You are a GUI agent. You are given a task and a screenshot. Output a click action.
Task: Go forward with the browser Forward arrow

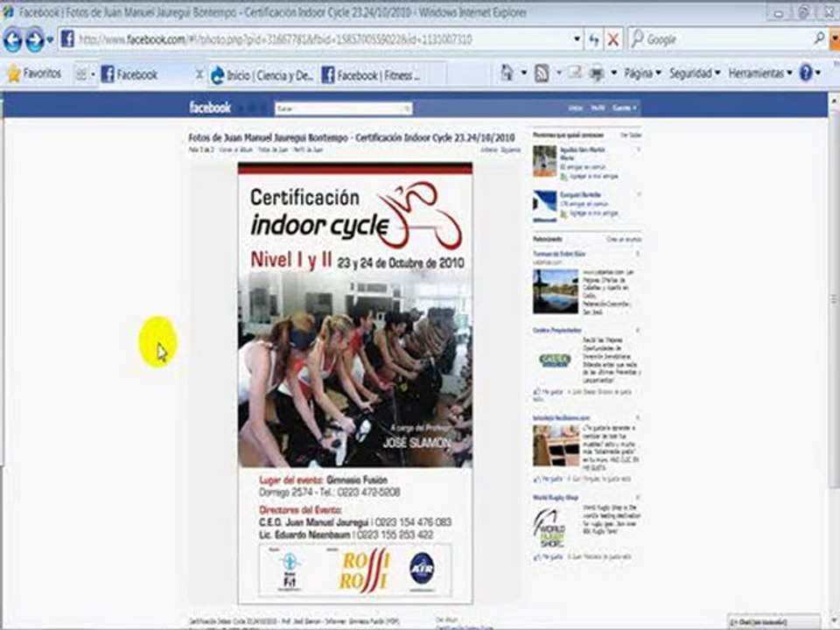coord(34,39)
